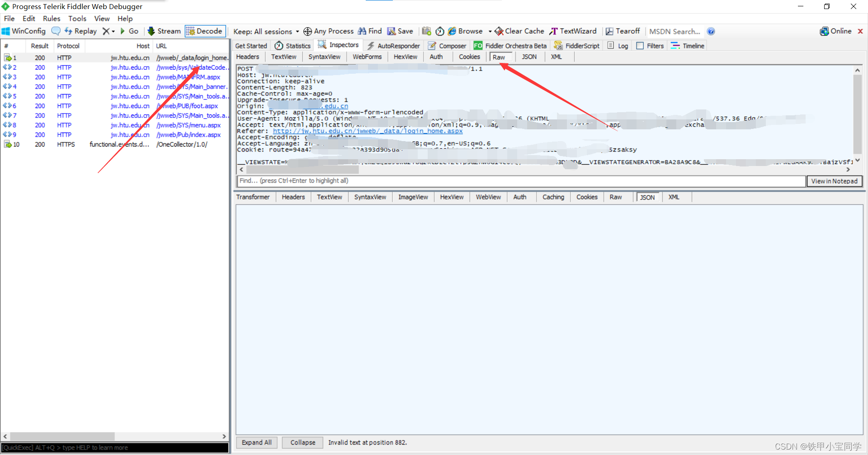Click the Tearoff button

(623, 31)
